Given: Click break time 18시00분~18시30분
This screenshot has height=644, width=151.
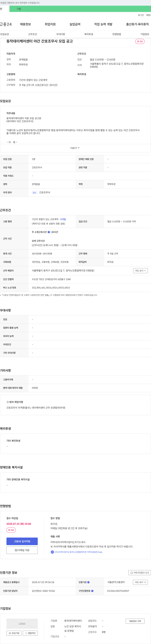Looking at the screenshot, I should coord(42,254).
